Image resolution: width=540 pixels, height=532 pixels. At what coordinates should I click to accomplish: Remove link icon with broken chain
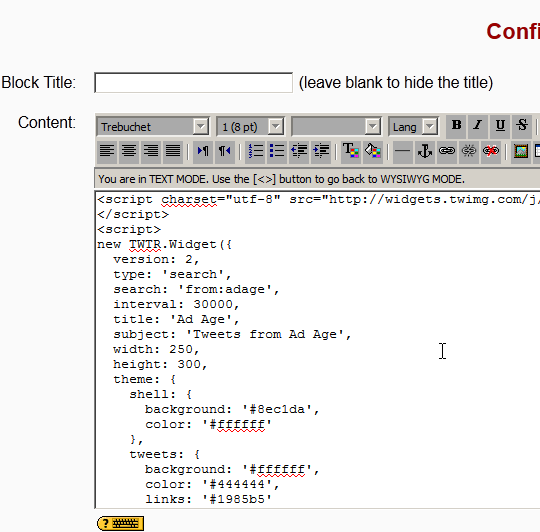(x=469, y=152)
